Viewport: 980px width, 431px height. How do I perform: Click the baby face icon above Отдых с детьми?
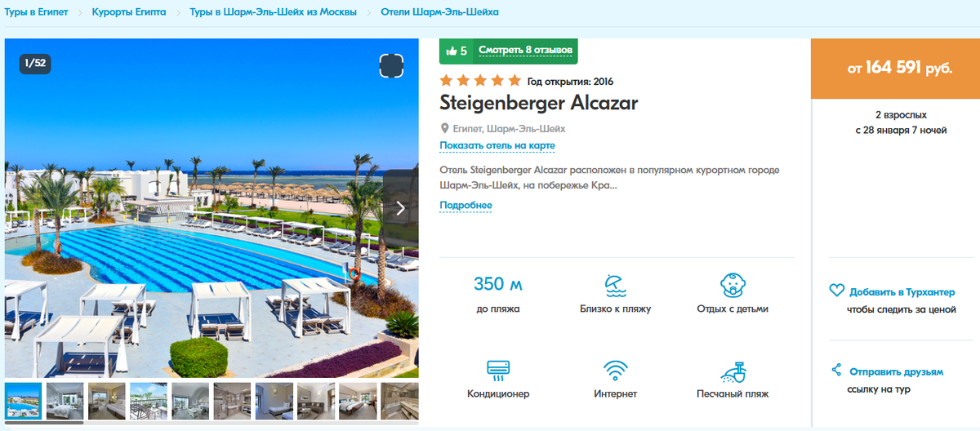click(x=733, y=286)
